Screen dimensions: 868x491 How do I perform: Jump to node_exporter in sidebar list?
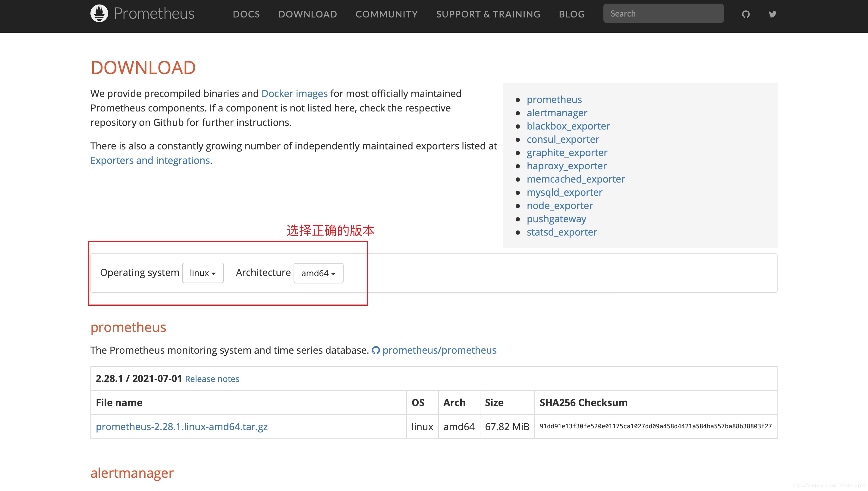(x=559, y=205)
